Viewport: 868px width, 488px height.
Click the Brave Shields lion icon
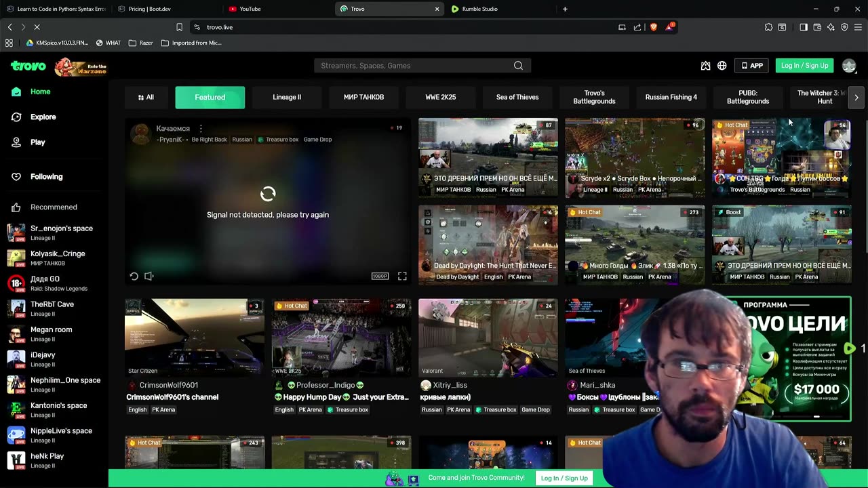pyautogui.click(x=654, y=27)
